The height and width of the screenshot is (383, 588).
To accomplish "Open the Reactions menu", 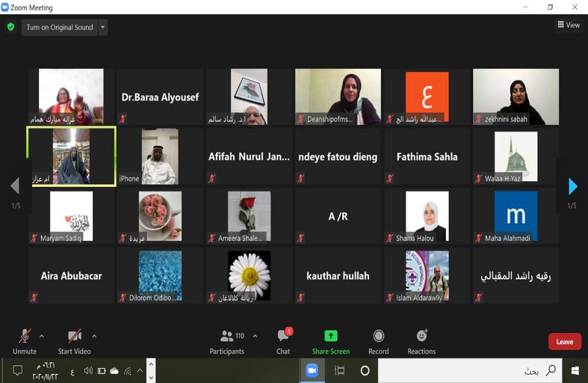I will (421, 341).
